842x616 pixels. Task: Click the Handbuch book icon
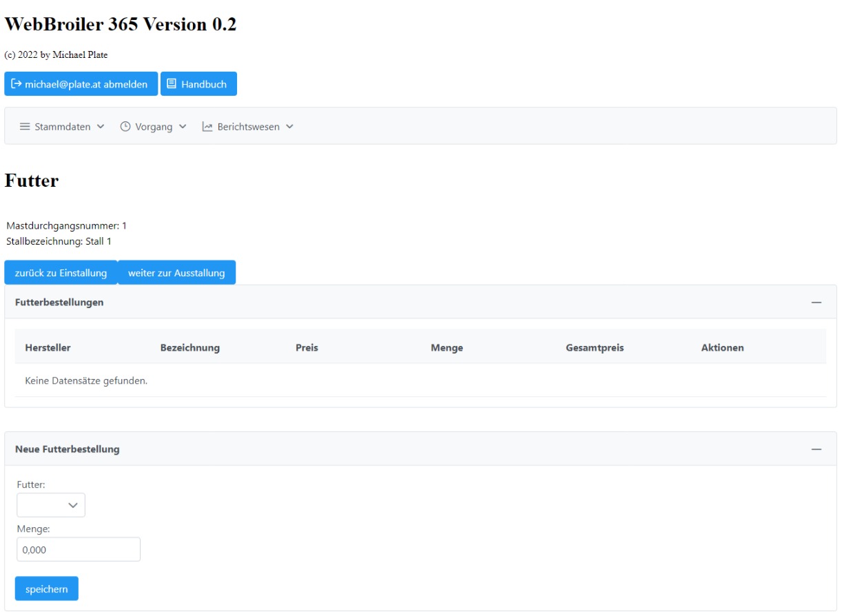point(172,84)
